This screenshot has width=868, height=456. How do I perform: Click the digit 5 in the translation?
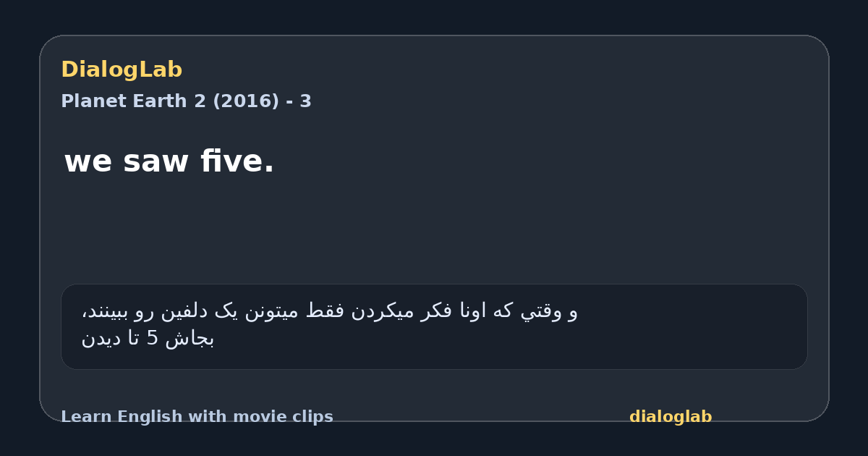tap(152, 339)
